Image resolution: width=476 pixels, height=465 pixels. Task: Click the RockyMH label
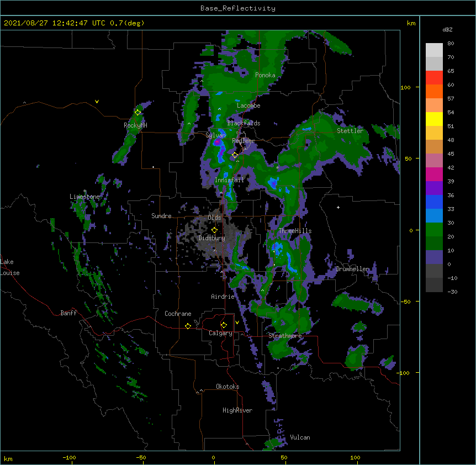(135, 125)
